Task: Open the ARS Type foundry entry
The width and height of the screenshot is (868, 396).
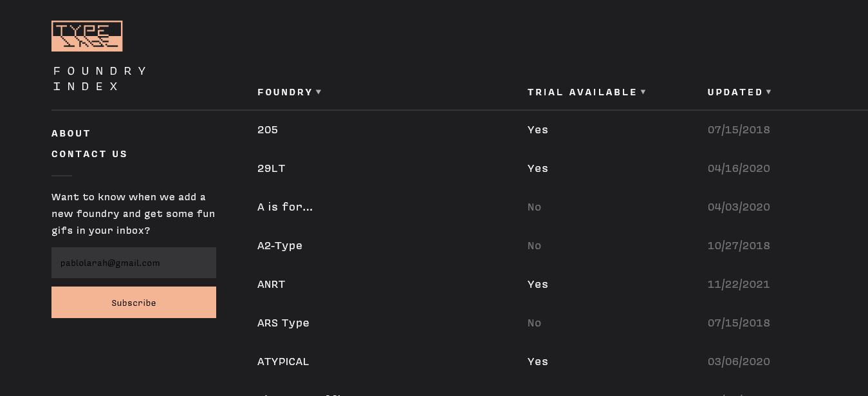Action: coord(283,323)
